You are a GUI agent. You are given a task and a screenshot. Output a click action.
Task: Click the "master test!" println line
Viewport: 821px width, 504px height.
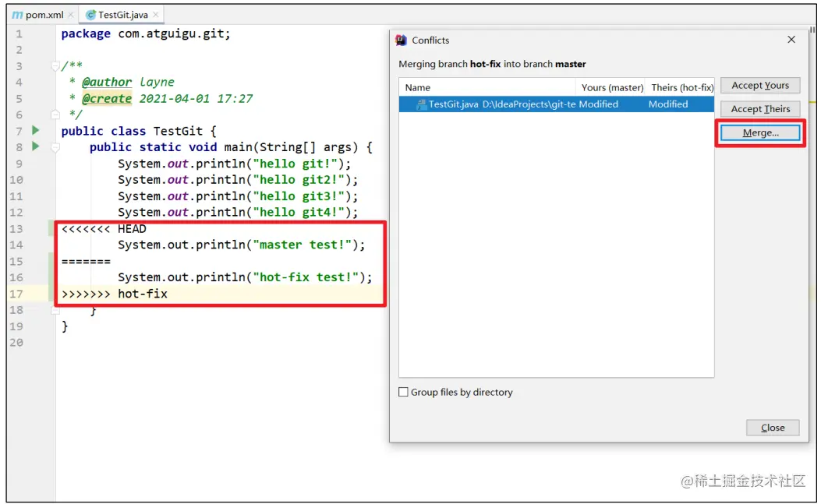pyautogui.click(x=242, y=245)
